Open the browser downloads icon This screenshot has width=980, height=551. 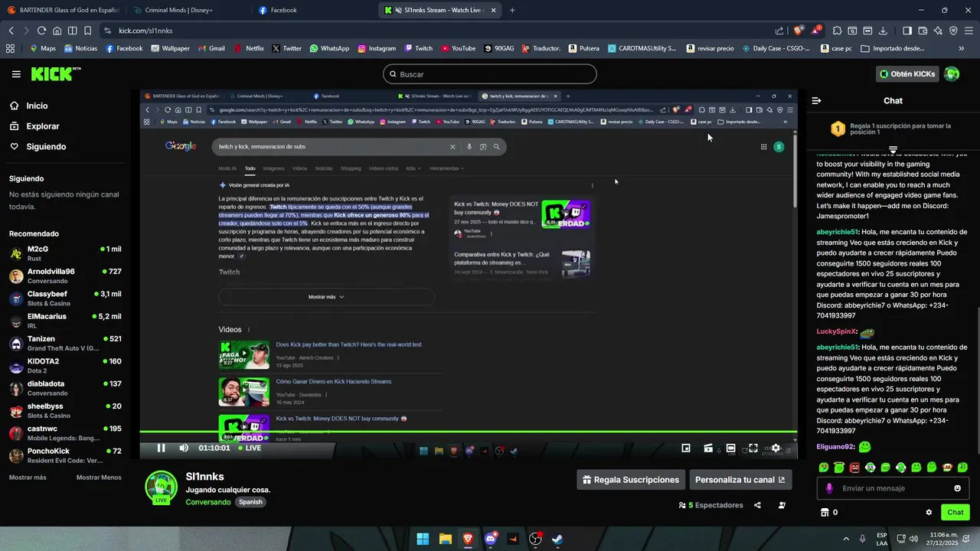[x=883, y=31]
